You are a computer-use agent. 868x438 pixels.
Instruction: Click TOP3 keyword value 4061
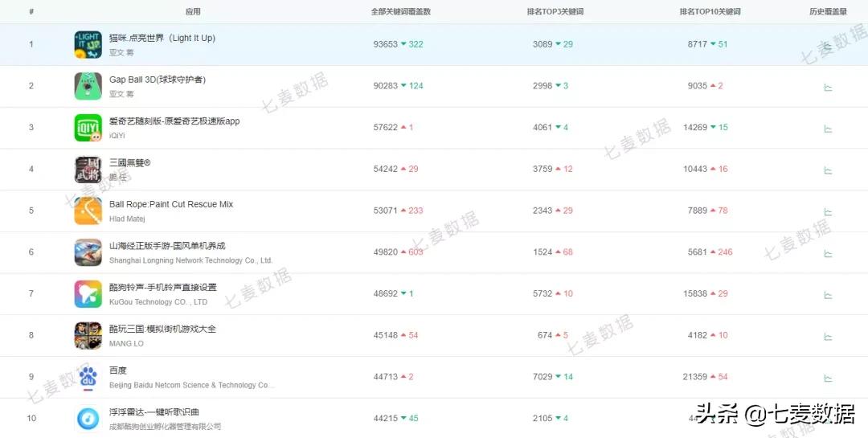(542, 127)
